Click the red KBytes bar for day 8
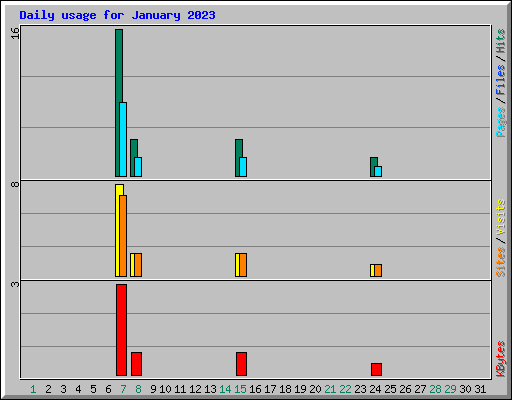 [136, 364]
